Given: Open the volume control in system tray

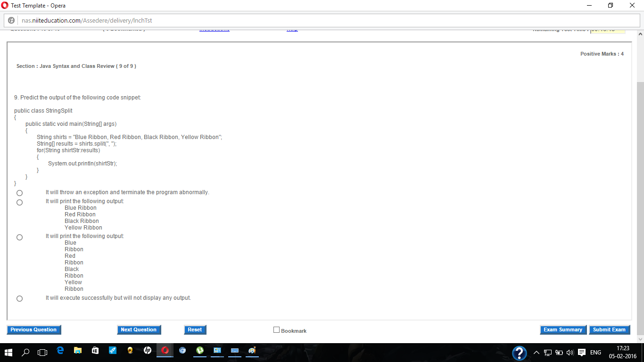Looking at the screenshot, I should pyautogui.click(x=569, y=352).
